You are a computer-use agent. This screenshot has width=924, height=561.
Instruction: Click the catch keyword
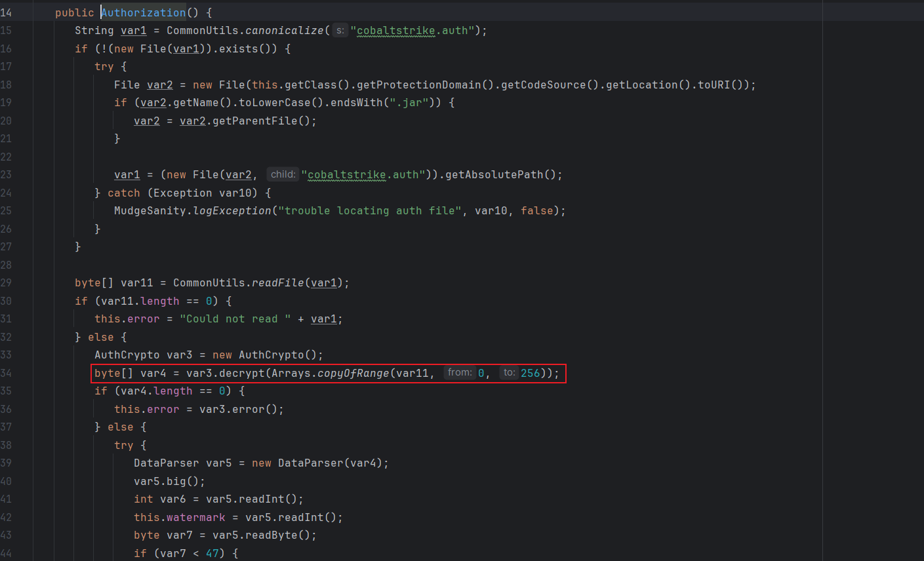124,193
